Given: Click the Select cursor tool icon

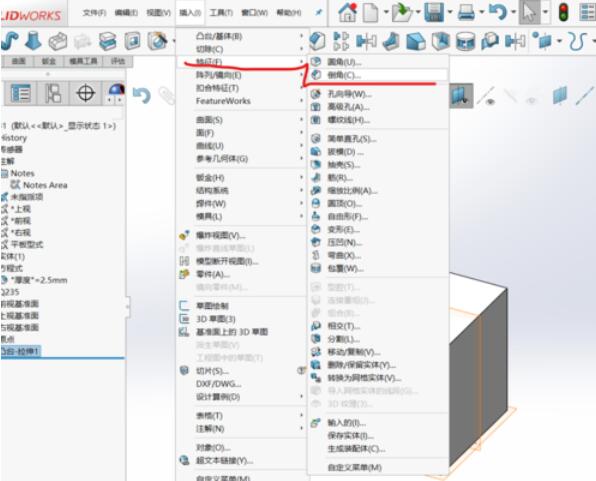Looking at the screenshot, I should point(529,12).
